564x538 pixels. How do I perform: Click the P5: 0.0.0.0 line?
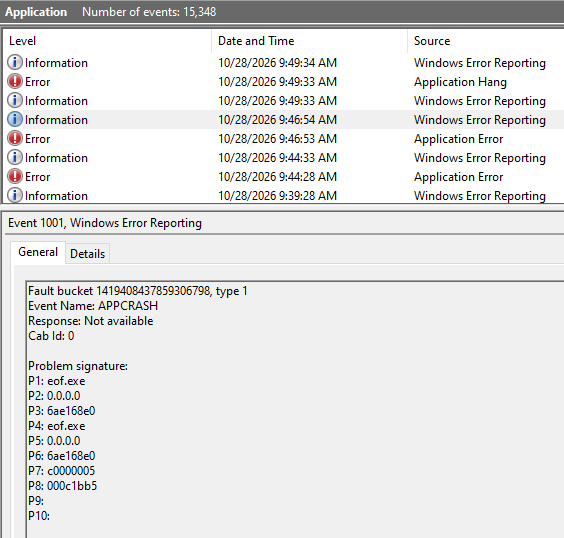(54, 441)
